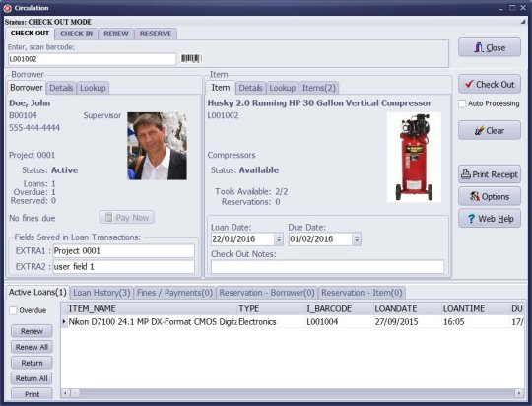Enable the Auto Processing checkbox

click(462, 103)
